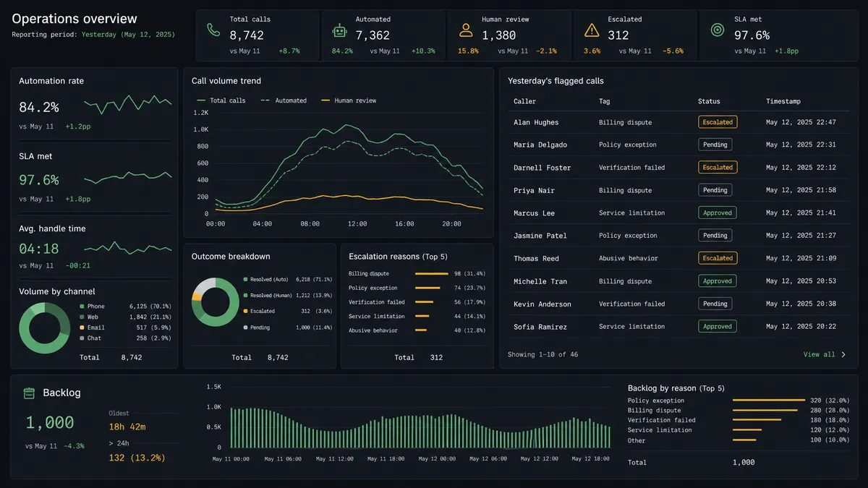Click the warning triangle icon on Escalated card
This screenshot has width=868, height=488.
click(x=592, y=30)
